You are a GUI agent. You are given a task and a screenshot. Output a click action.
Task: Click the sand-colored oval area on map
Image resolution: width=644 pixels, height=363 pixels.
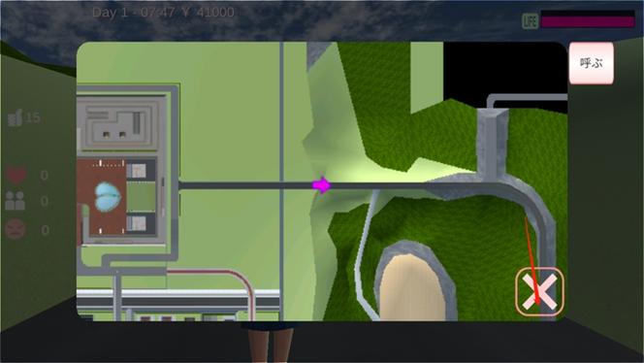point(412,287)
